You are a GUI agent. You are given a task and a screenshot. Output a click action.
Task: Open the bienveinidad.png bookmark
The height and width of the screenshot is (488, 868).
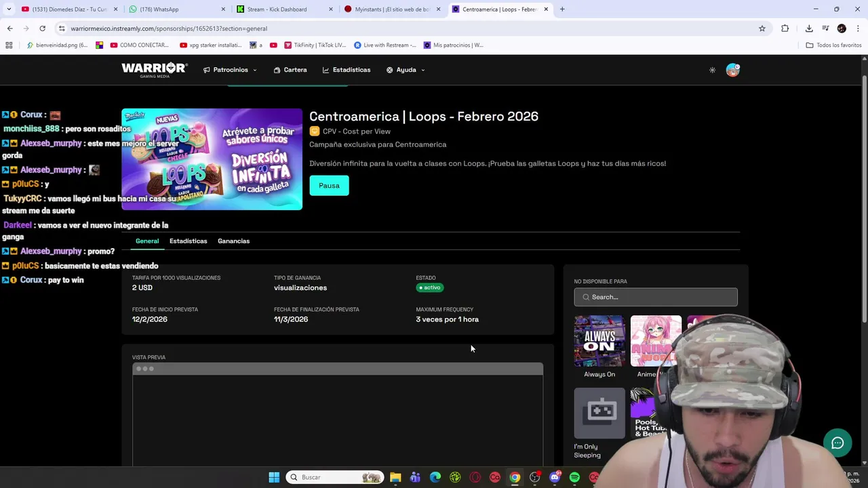[58, 45]
